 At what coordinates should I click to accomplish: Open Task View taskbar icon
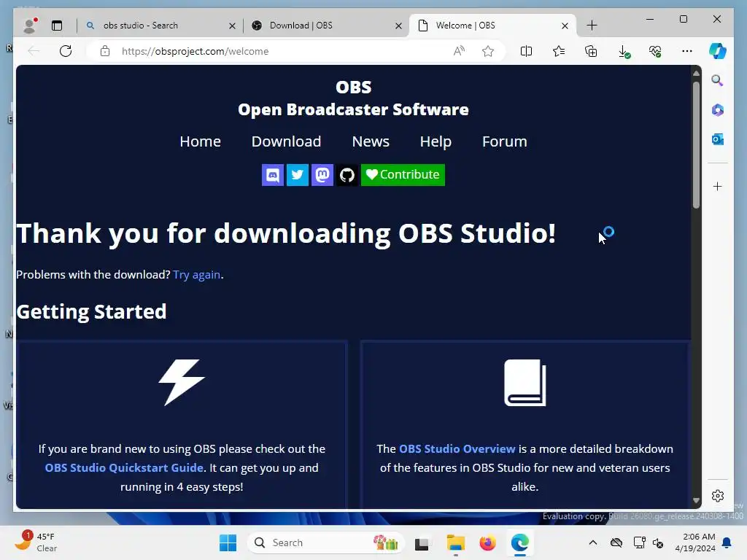coord(422,543)
